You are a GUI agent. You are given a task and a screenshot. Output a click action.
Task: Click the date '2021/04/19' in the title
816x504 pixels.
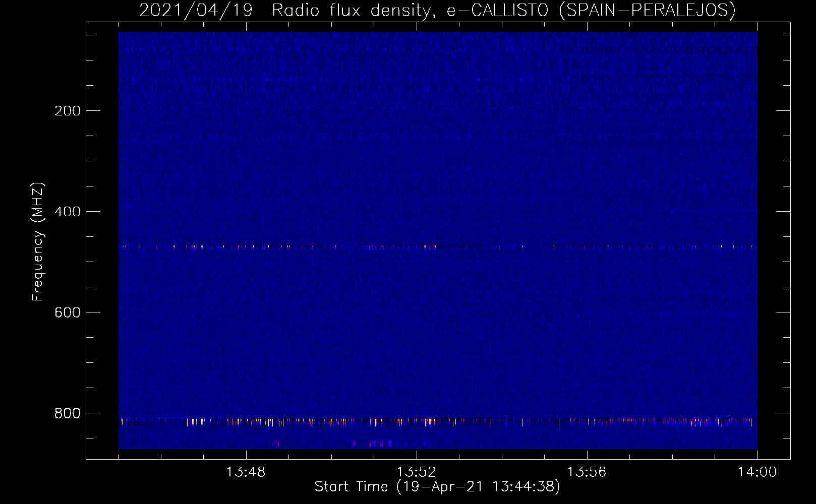point(196,10)
